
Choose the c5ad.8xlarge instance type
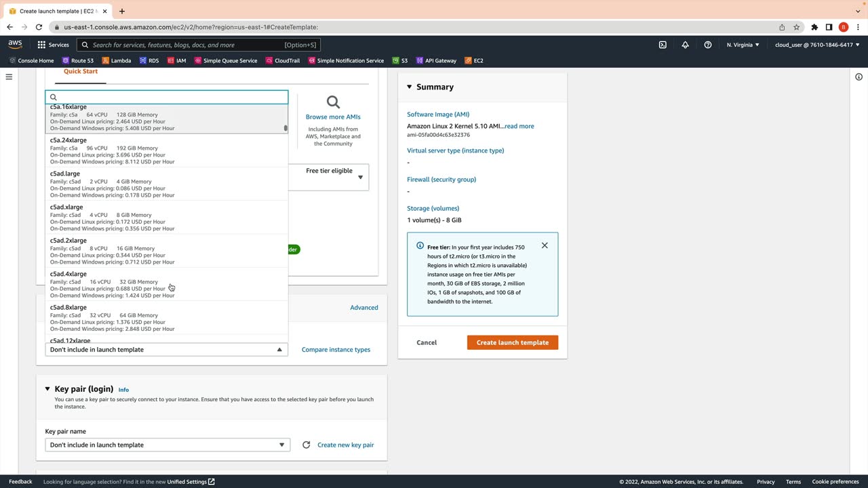click(x=167, y=318)
